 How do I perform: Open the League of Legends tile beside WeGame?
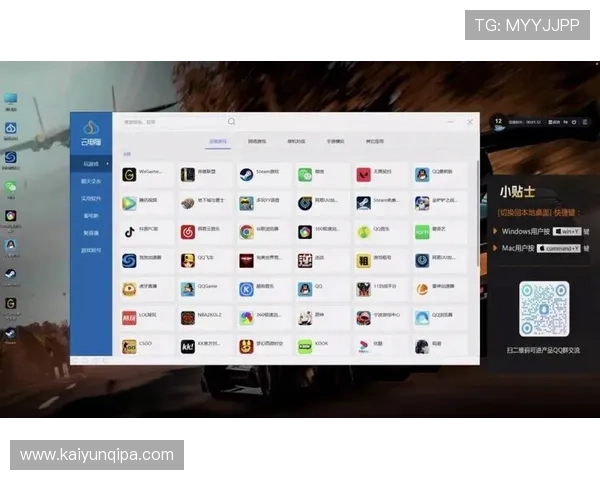(205, 175)
